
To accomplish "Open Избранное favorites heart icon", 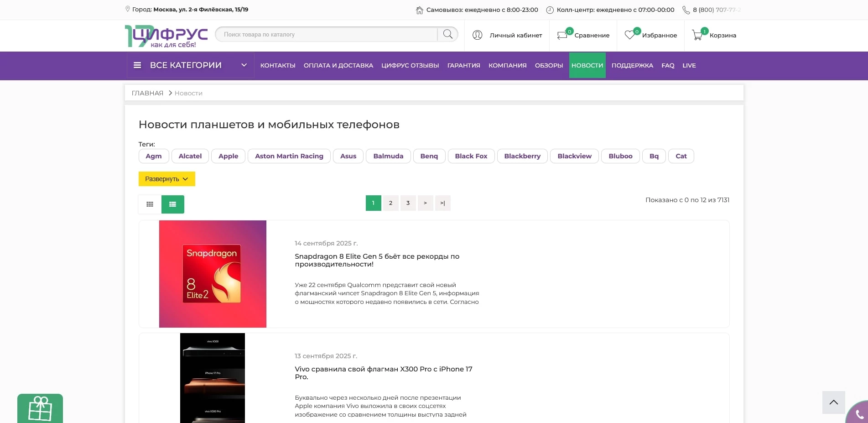I will pyautogui.click(x=630, y=35).
